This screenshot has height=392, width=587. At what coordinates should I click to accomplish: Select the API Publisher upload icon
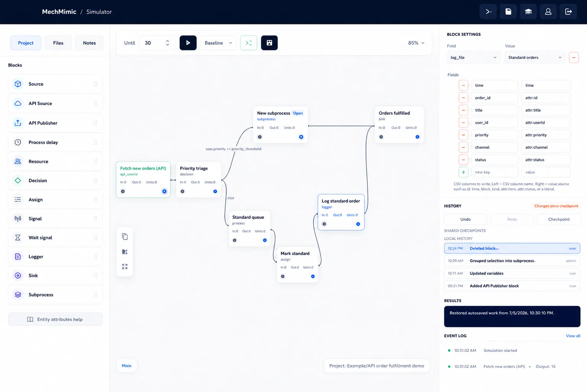[18, 123]
